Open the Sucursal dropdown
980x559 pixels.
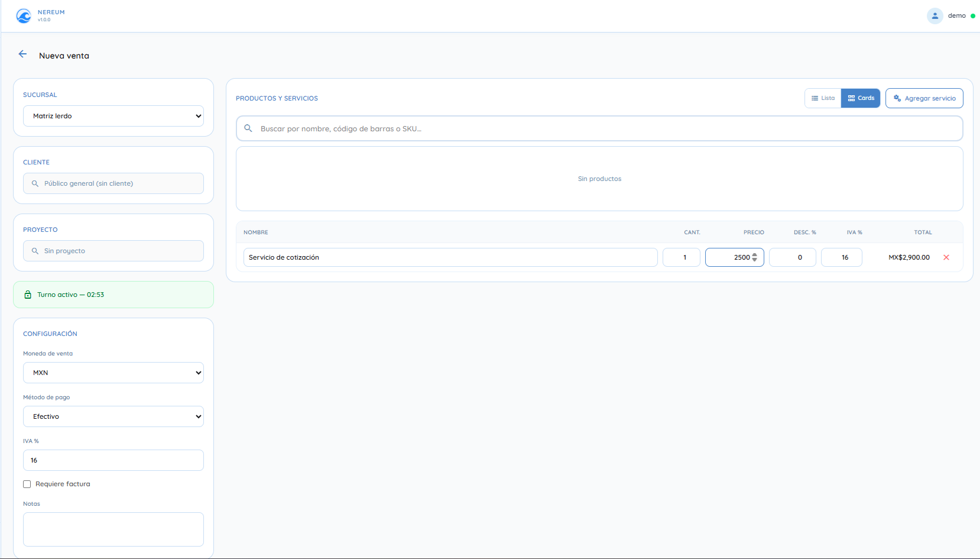click(113, 116)
